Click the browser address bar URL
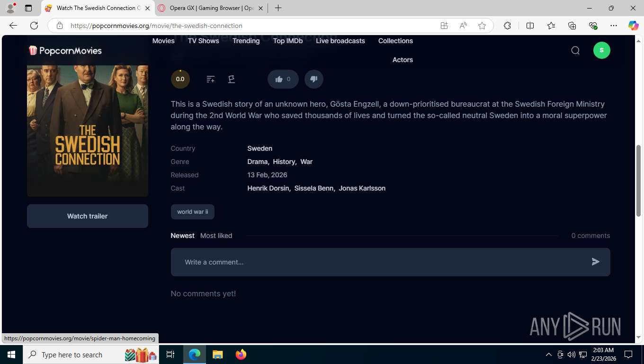This screenshot has height=364, width=644. click(156, 26)
